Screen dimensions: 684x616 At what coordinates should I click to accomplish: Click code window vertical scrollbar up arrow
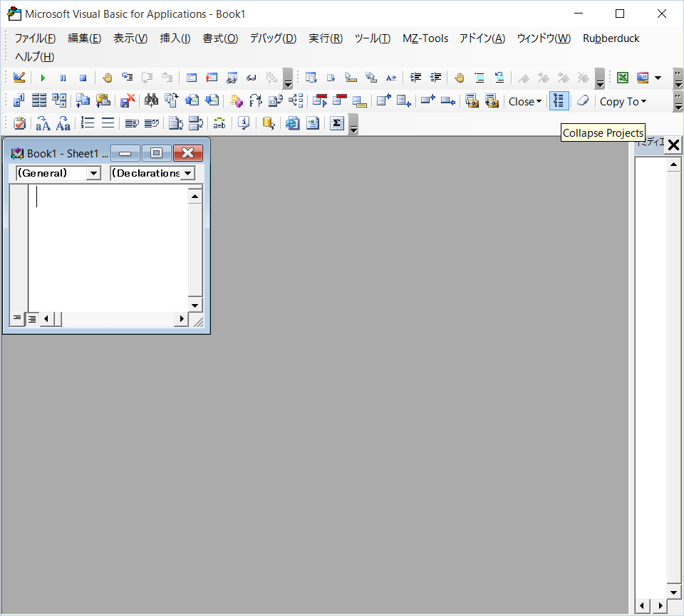pyautogui.click(x=195, y=197)
